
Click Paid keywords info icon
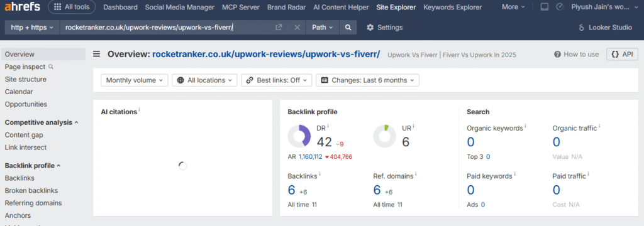(x=514, y=174)
